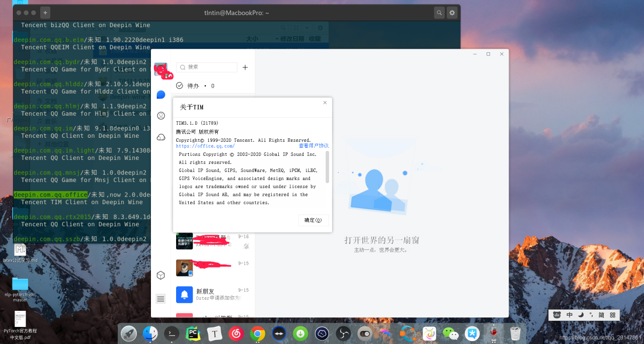
Task: Click the muted bell icon on 9-16 chat
Action: point(246,246)
